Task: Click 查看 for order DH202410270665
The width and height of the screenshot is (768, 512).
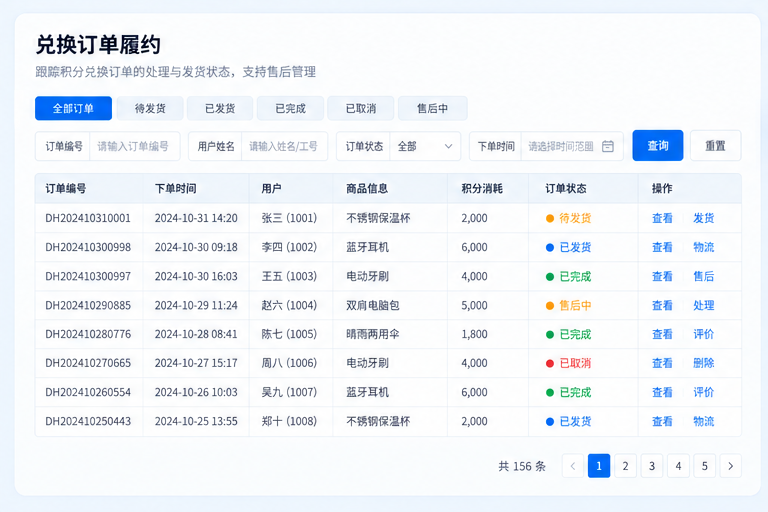Action: pyautogui.click(x=662, y=363)
